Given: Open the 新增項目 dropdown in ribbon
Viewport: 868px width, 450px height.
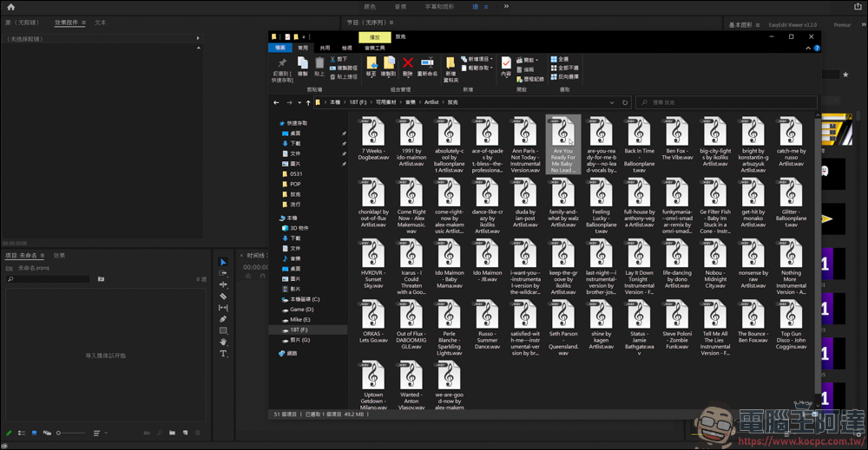Looking at the screenshot, I should click(x=477, y=59).
